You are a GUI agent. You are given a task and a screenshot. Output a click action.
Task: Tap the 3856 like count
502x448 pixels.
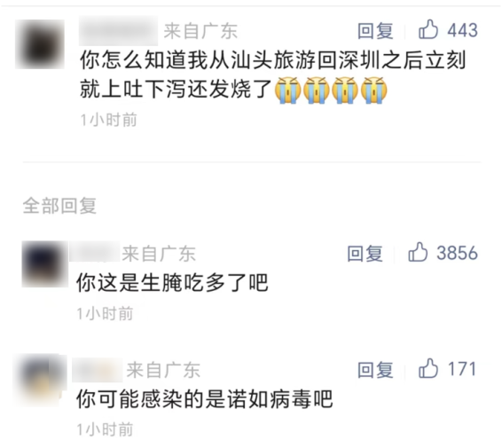[x=457, y=253]
